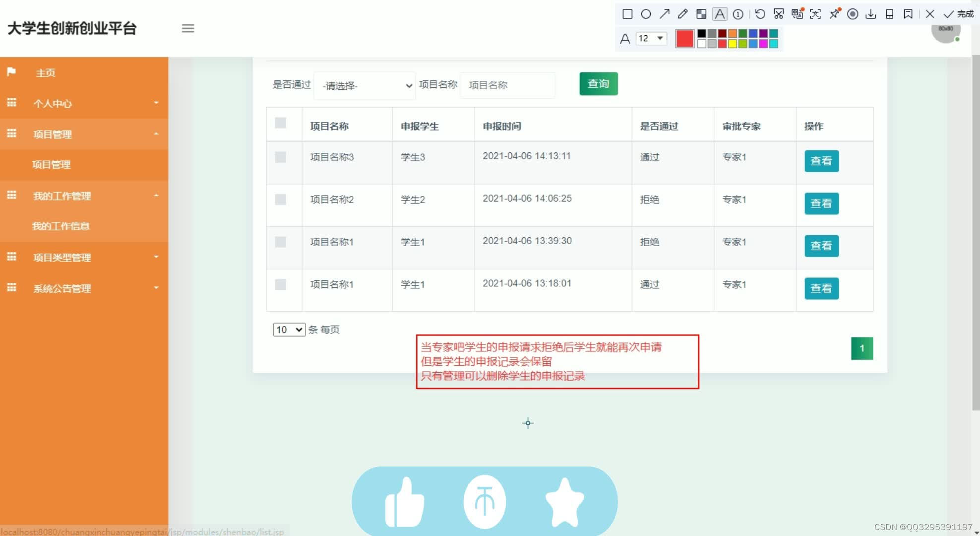Image resolution: width=980 pixels, height=536 pixels.
Task: Open the screenshot translate tool
Action: click(x=797, y=14)
